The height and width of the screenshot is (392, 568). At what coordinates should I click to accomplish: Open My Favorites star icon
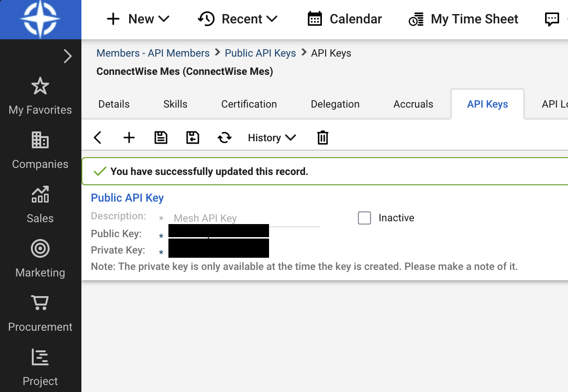[x=40, y=86]
